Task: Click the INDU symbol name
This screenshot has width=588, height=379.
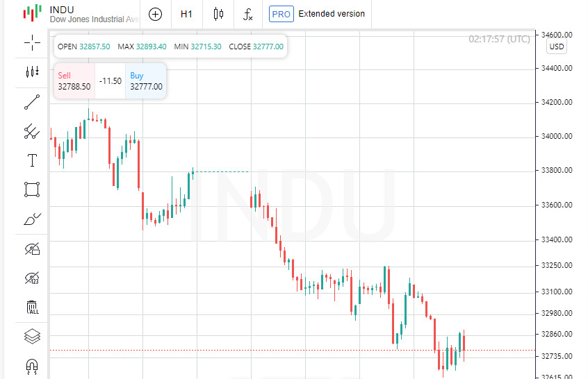Action: point(62,10)
